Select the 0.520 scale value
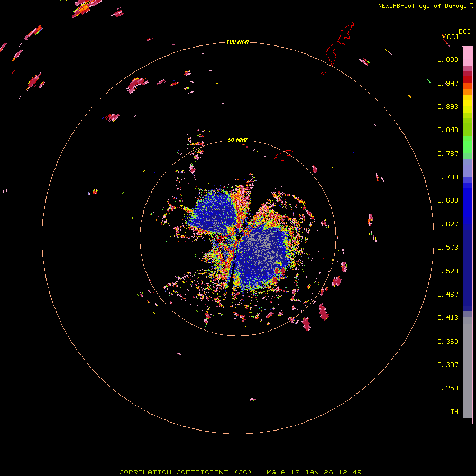Image resolution: width=476 pixels, height=476 pixels. (448, 271)
